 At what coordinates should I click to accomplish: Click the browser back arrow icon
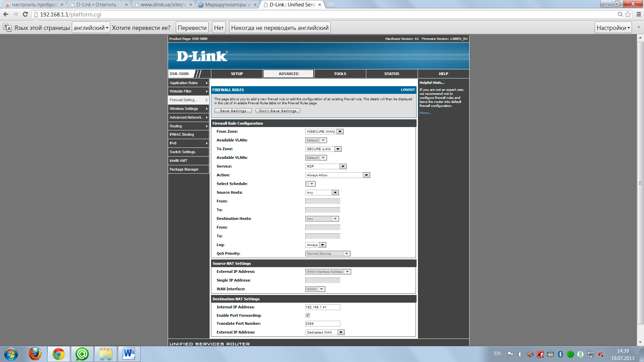pos(6,14)
